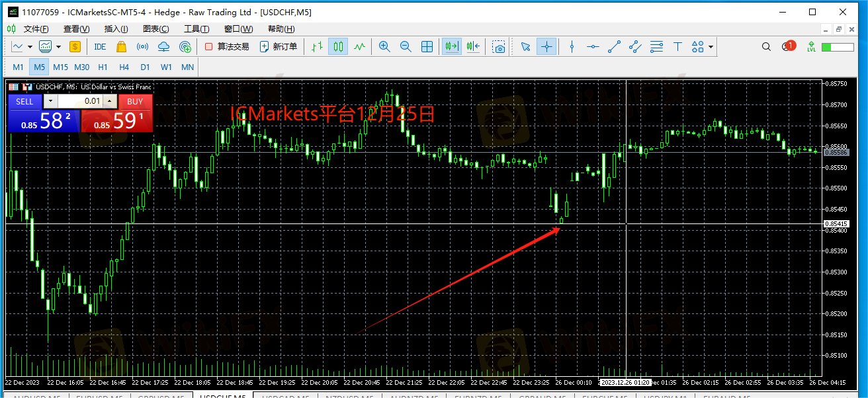The image size is (868, 398).
Task: Select the crosshair tool
Action: [x=546, y=46]
